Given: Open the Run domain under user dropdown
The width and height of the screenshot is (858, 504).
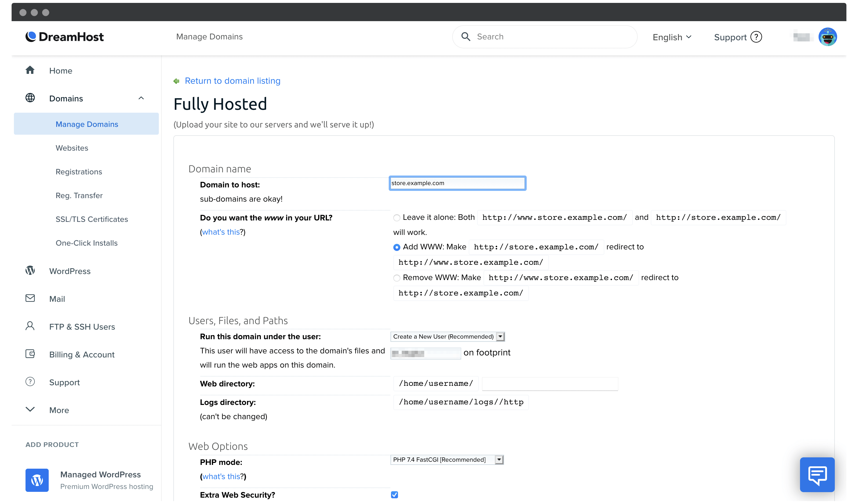Looking at the screenshot, I should coord(447,336).
